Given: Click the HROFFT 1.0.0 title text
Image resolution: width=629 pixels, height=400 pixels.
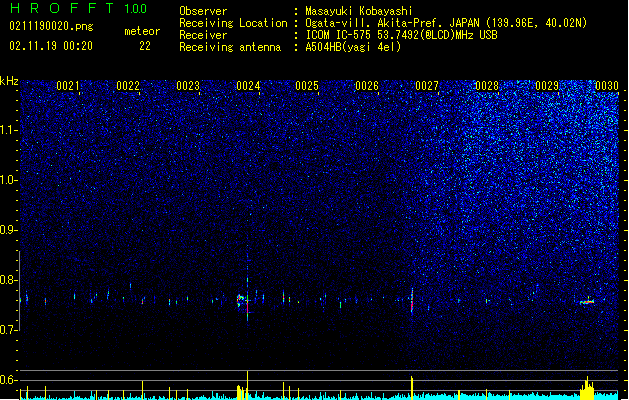Looking at the screenshot, I should (x=78, y=8).
